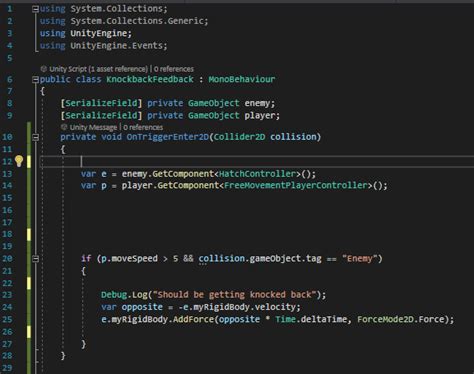
Task: Click the HatchController type name
Action: click(257, 174)
